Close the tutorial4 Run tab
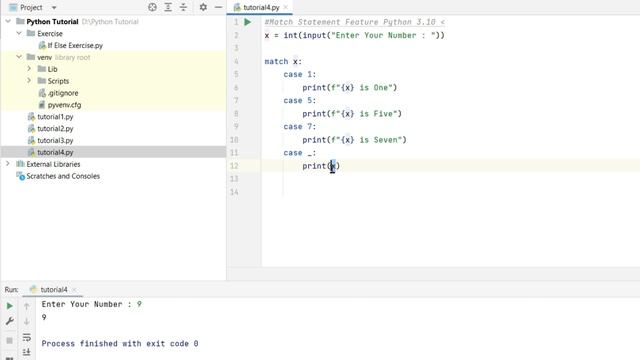 (74, 290)
